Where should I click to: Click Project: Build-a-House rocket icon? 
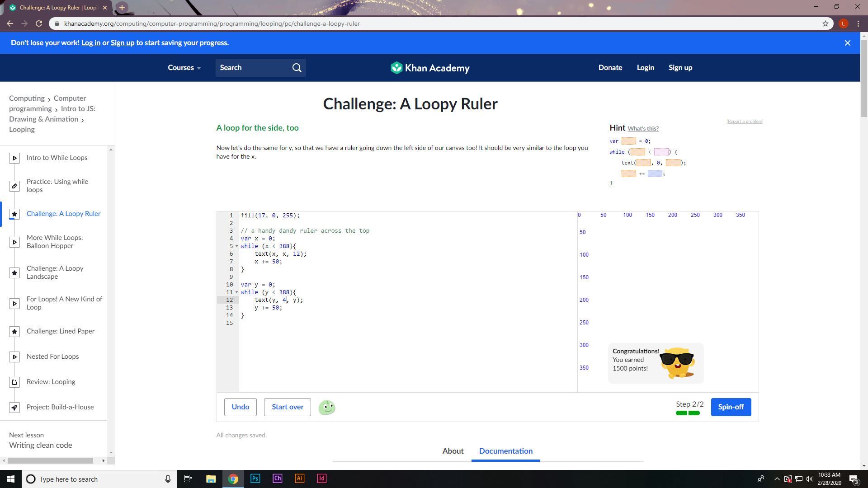[x=14, y=408]
